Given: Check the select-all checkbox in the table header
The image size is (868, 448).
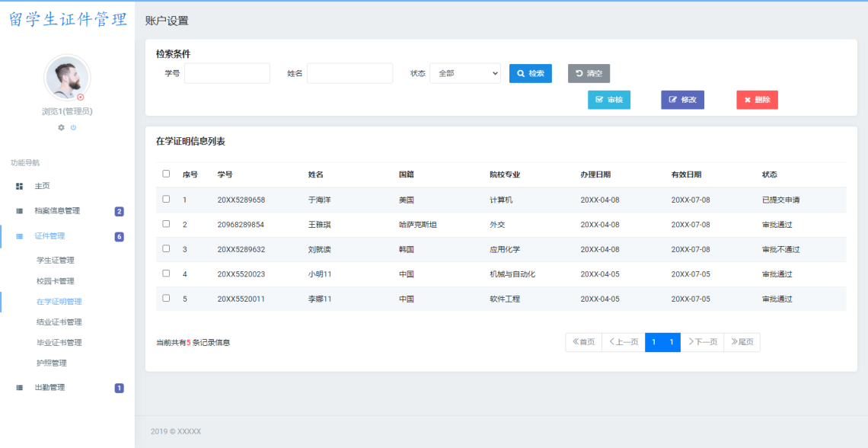Looking at the screenshot, I should [165, 174].
